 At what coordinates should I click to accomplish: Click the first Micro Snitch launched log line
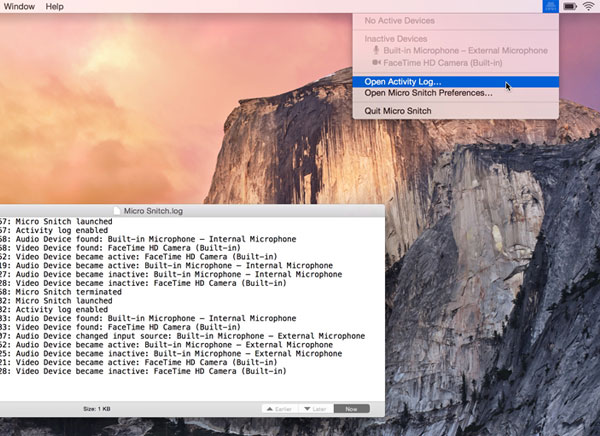pos(56,222)
